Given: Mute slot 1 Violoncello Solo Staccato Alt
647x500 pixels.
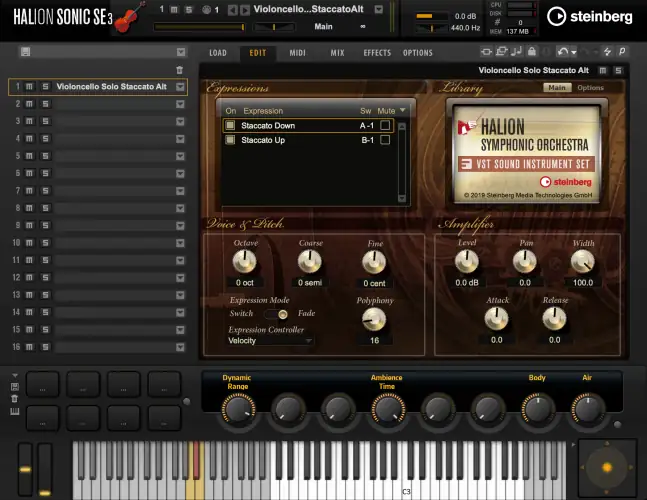Looking at the screenshot, I should [30, 87].
